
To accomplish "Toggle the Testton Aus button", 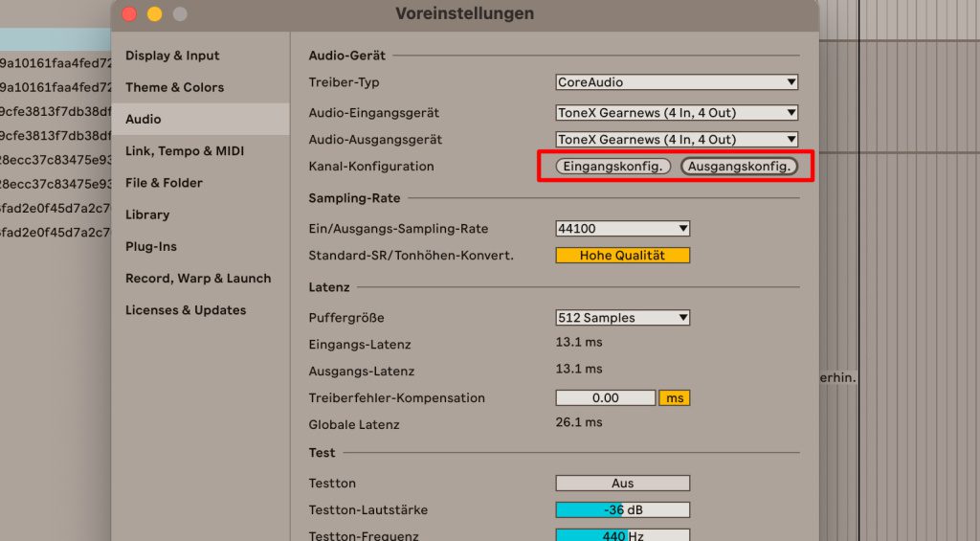I will point(622,484).
